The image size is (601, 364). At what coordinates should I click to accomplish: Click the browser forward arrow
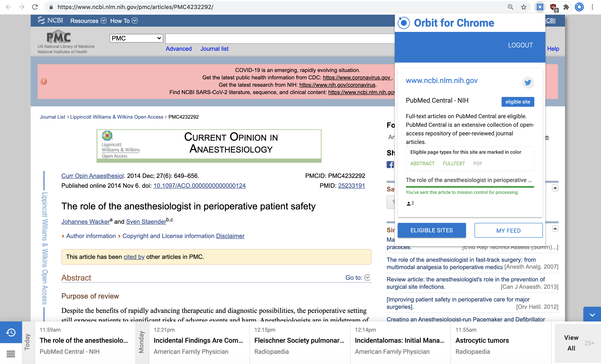click(22, 7)
